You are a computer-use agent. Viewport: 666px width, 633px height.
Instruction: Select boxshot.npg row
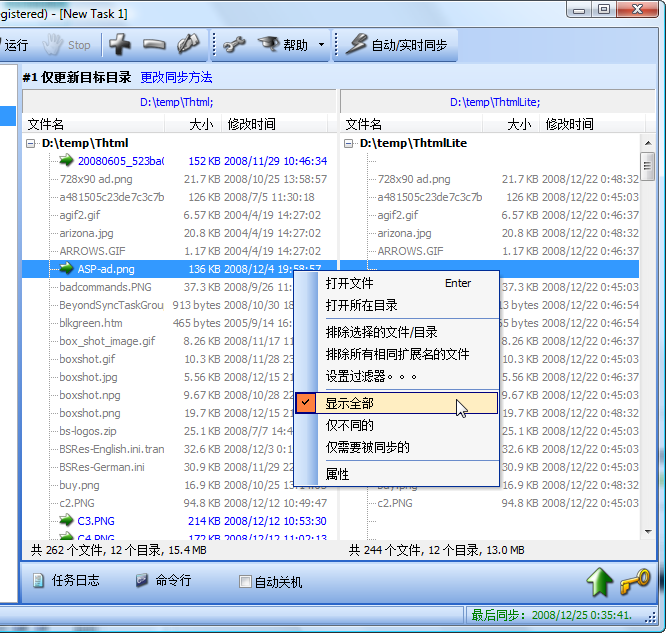pyautogui.click(x=90, y=395)
